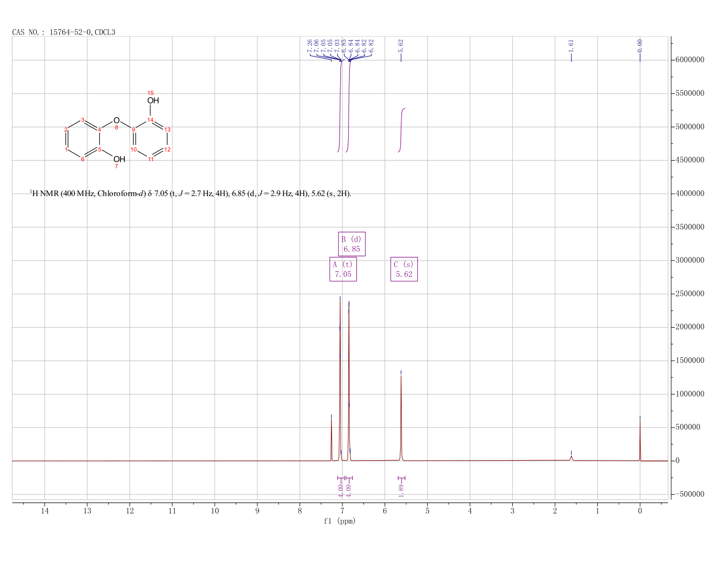Click the 10 ppm tick on horizontal axis
728x563 pixels.
214,511
